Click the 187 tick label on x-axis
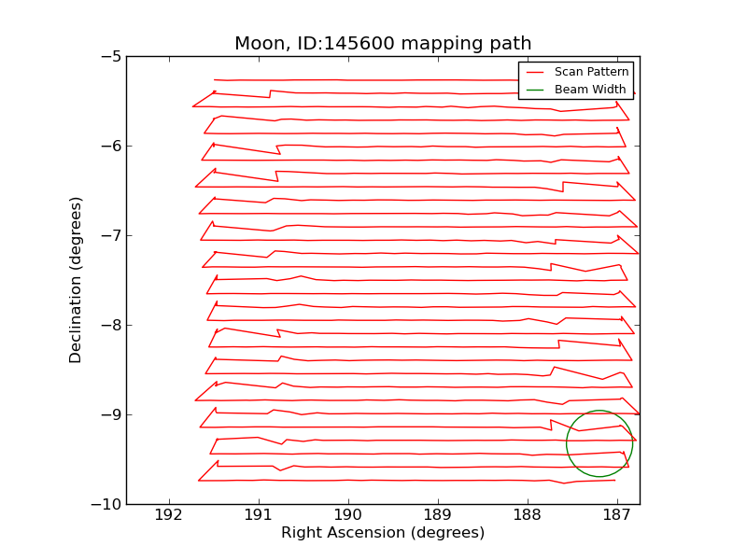 point(616,515)
